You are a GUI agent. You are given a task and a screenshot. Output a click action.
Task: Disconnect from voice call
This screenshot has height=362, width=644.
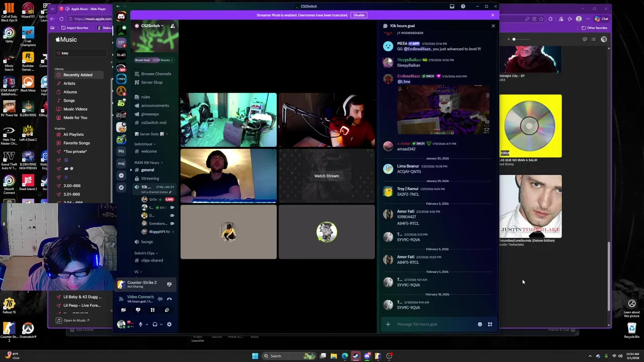[x=169, y=299]
